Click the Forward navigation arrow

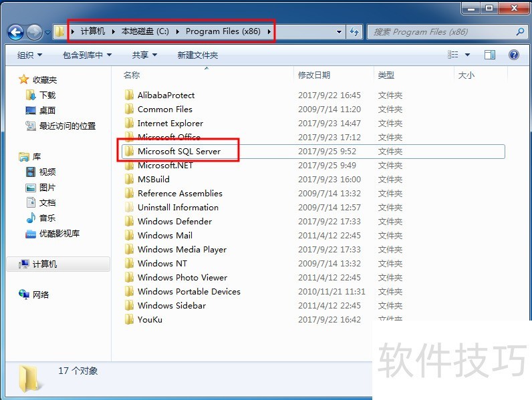pyautogui.click(x=34, y=33)
